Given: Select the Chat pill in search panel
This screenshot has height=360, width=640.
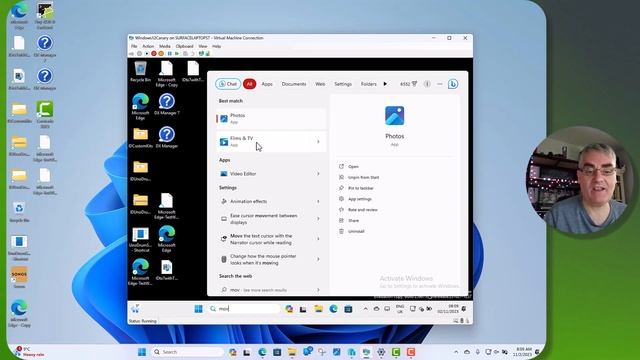Looking at the screenshot, I should 228,84.
